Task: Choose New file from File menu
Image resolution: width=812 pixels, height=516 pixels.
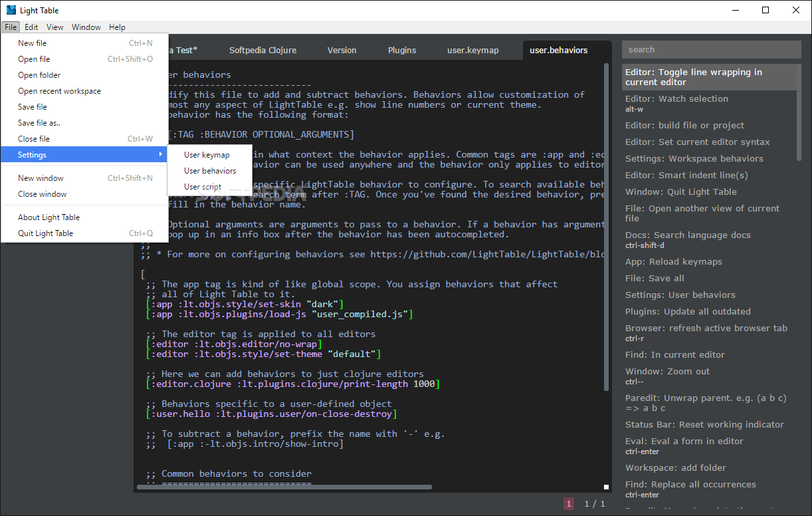Action: point(85,43)
